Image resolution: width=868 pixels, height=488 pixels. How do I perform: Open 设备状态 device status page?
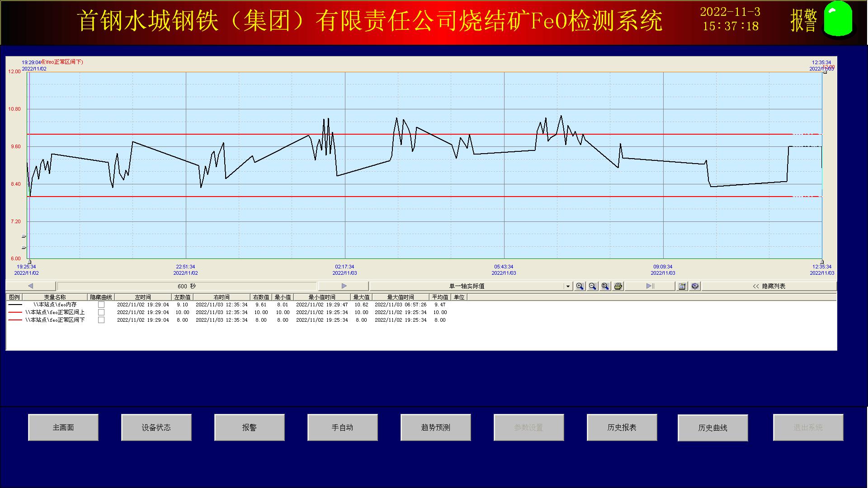click(156, 427)
